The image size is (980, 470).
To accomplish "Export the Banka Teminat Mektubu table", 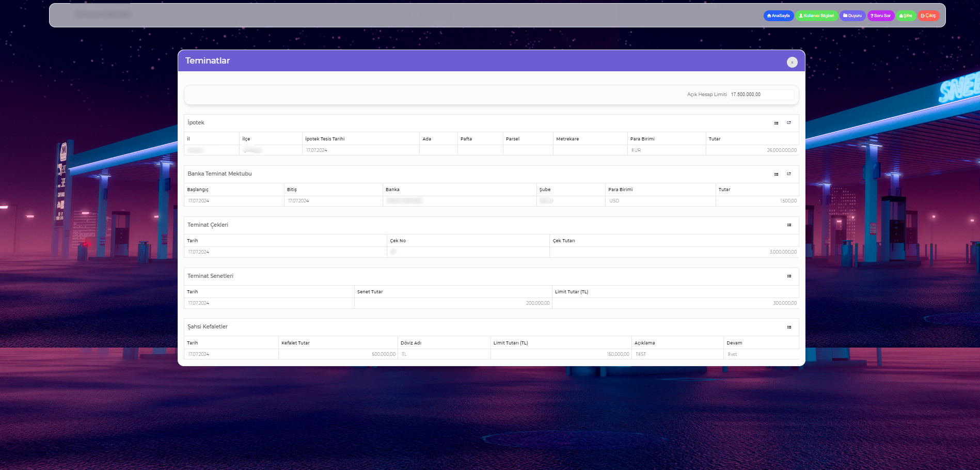I will pyautogui.click(x=789, y=174).
